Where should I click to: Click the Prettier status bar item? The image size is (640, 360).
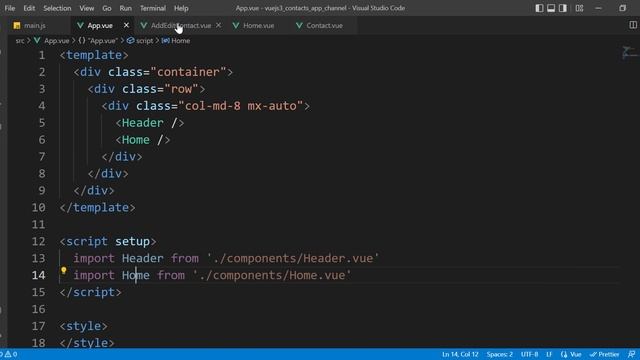pyautogui.click(x=604, y=354)
